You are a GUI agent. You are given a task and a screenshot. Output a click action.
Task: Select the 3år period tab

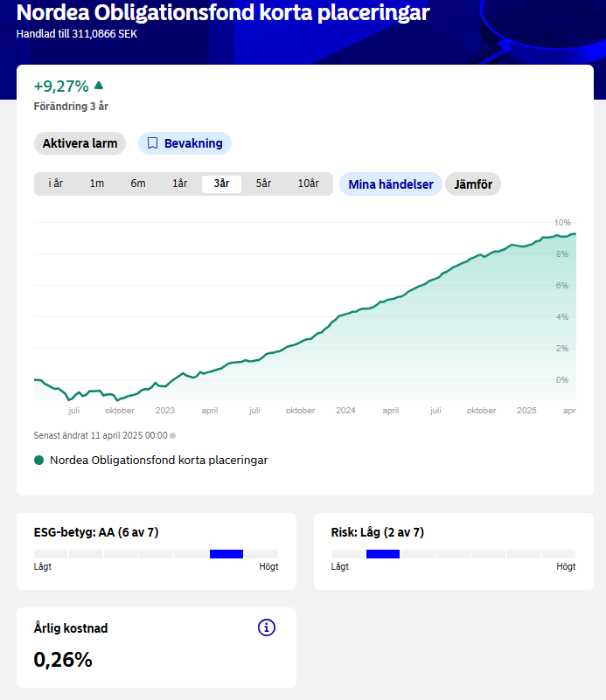(x=221, y=184)
